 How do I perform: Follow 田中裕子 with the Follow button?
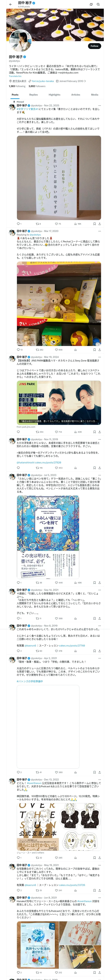(94, 46)
